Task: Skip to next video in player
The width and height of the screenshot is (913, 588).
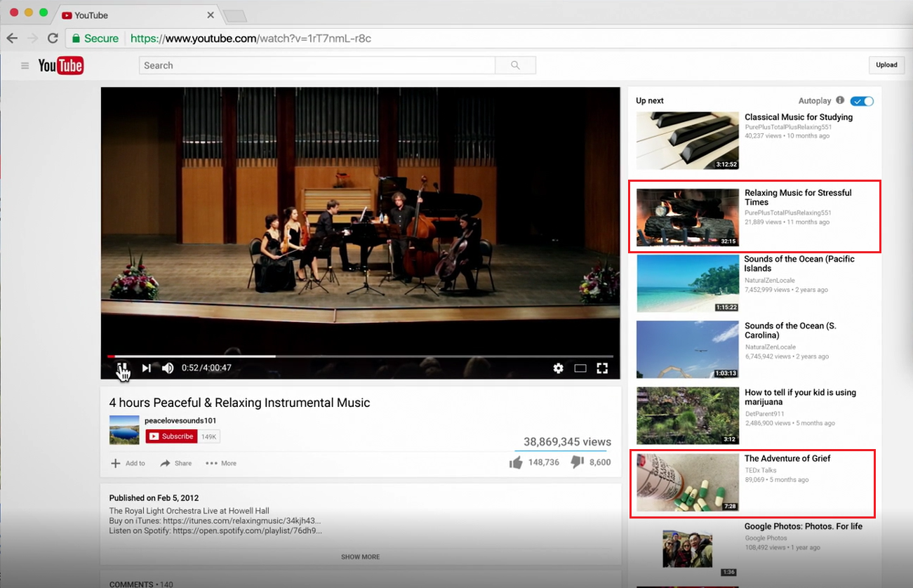Action: click(x=146, y=368)
